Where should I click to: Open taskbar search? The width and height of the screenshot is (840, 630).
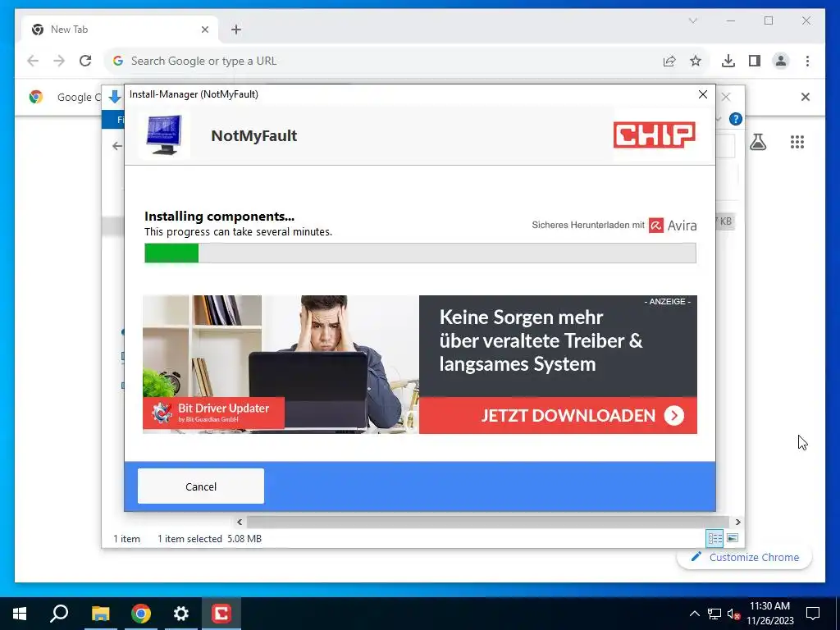[59, 614]
